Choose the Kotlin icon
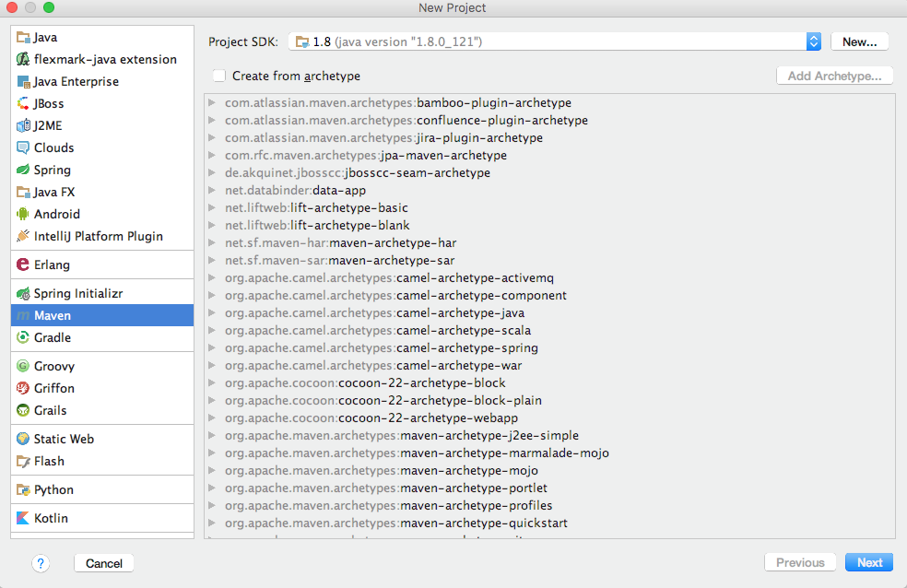 point(23,518)
